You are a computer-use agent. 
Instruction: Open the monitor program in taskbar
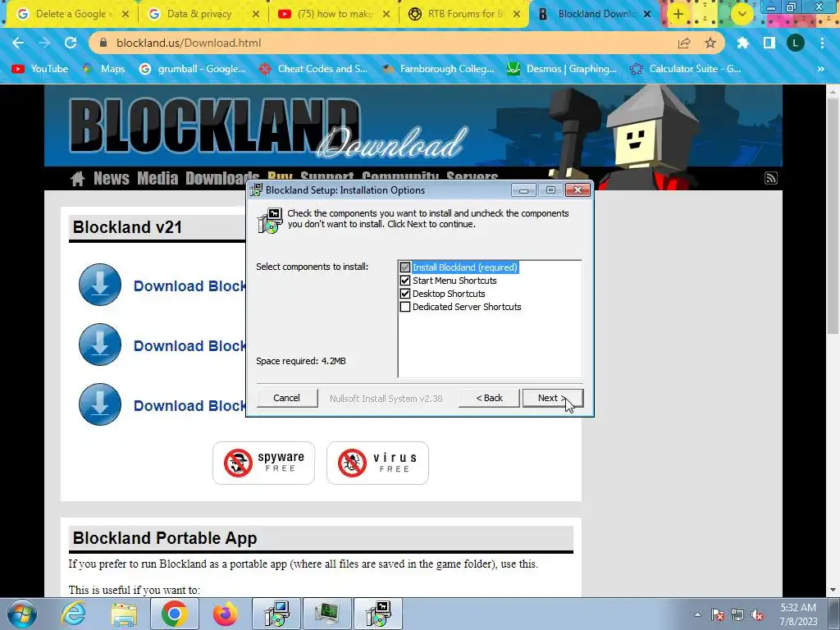pyautogui.click(x=327, y=614)
